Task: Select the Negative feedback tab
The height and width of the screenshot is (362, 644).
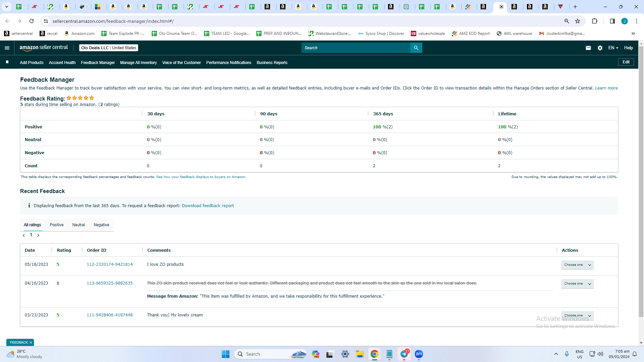Action: (101, 225)
